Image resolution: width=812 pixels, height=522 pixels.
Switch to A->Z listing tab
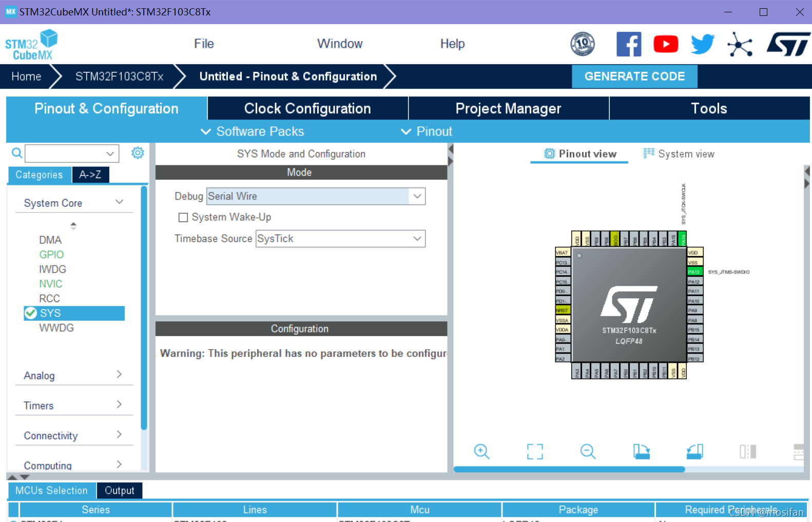coord(90,175)
